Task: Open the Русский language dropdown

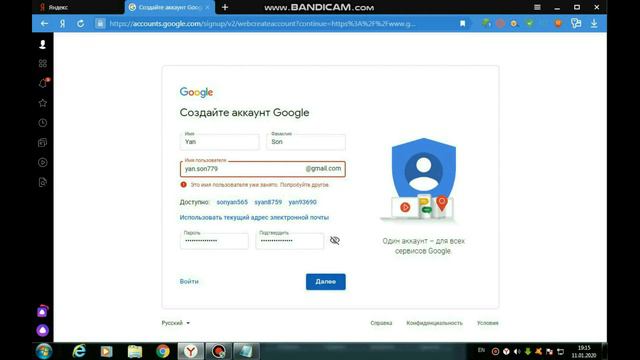Action: pyautogui.click(x=176, y=323)
